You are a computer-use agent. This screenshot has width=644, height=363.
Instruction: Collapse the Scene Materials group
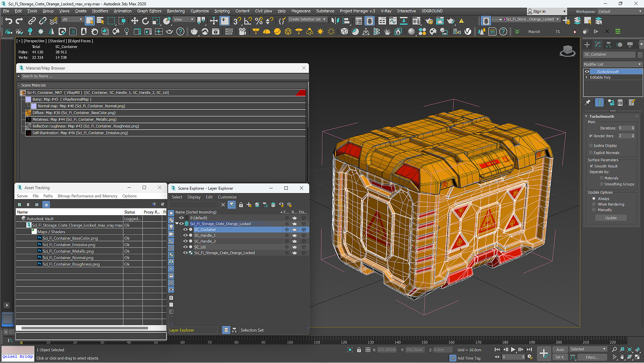pyautogui.click(x=19, y=85)
